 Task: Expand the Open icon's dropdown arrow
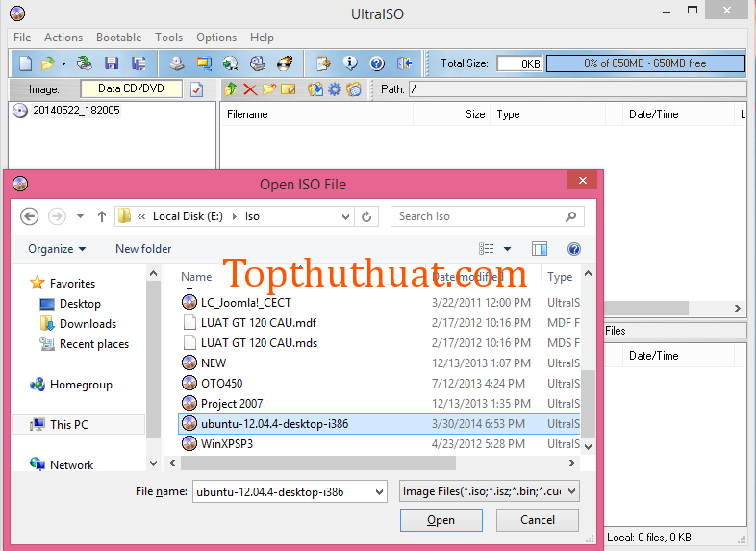point(63,63)
